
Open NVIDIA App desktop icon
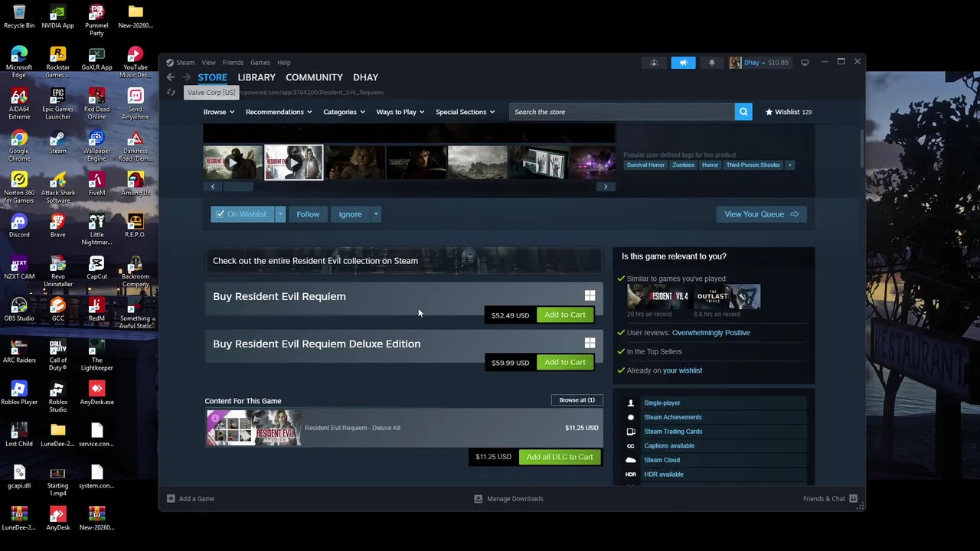click(x=57, y=17)
